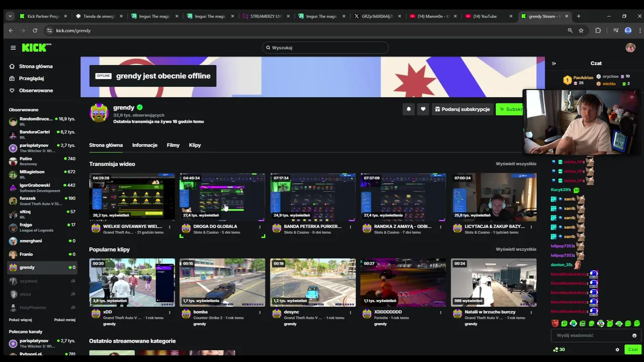Open Natalii w brzuchu burczy clip thumbnail
This screenshot has height=362, width=644.
[494, 283]
